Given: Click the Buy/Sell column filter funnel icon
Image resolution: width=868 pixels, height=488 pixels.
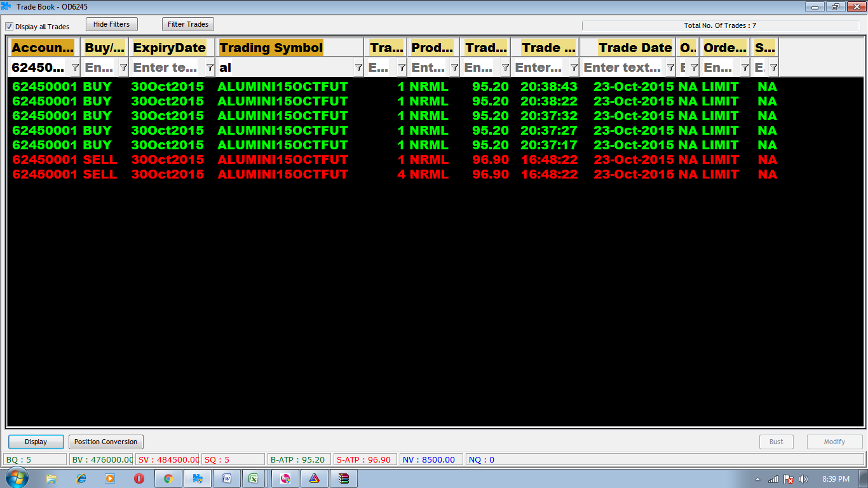Looking at the screenshot, I should [123, 67].
